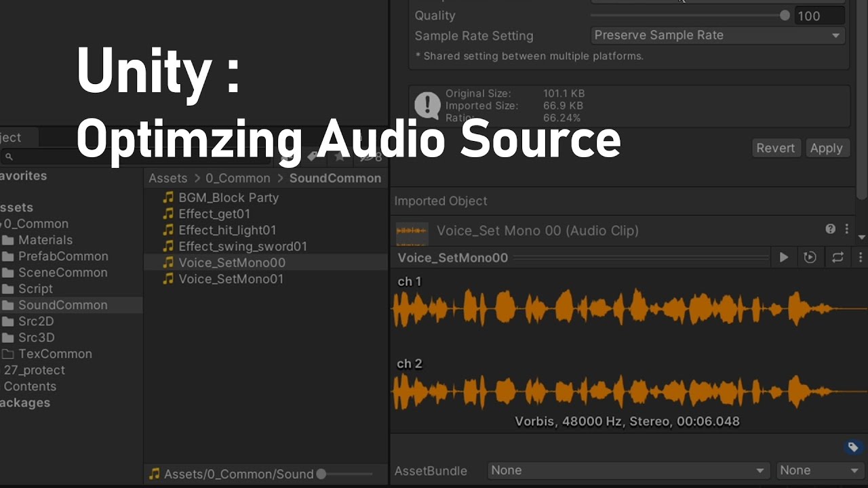Image resolution: width=868 pixels, height=488 pixels.
Task: Play the Voice_SetMono00 audio preview
Action: click(x=783, y=258)
